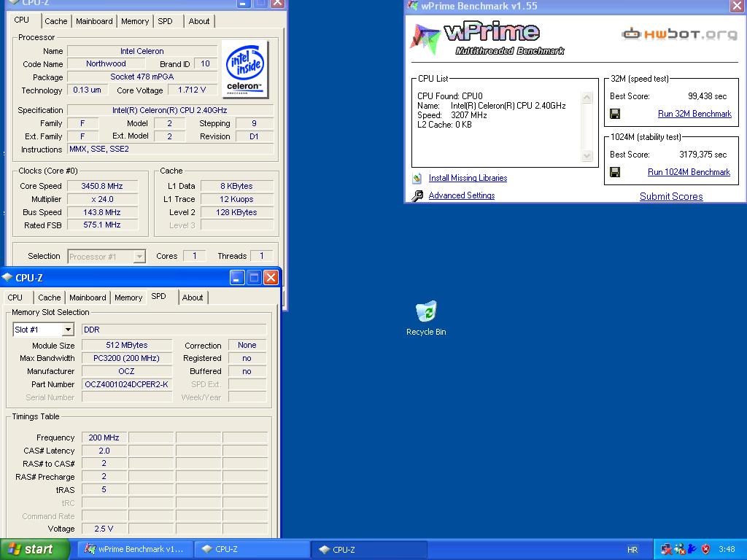Open About tab in front CPU-Z window
This screenshot has width=747, height=560.
(x=193, y=297)
